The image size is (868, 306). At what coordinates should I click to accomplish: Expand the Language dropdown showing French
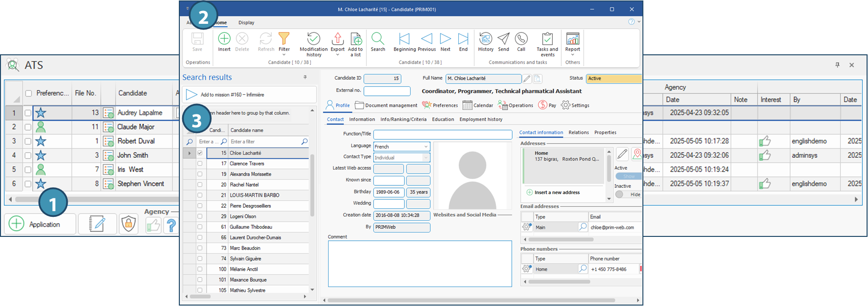(x=425, y=147)
